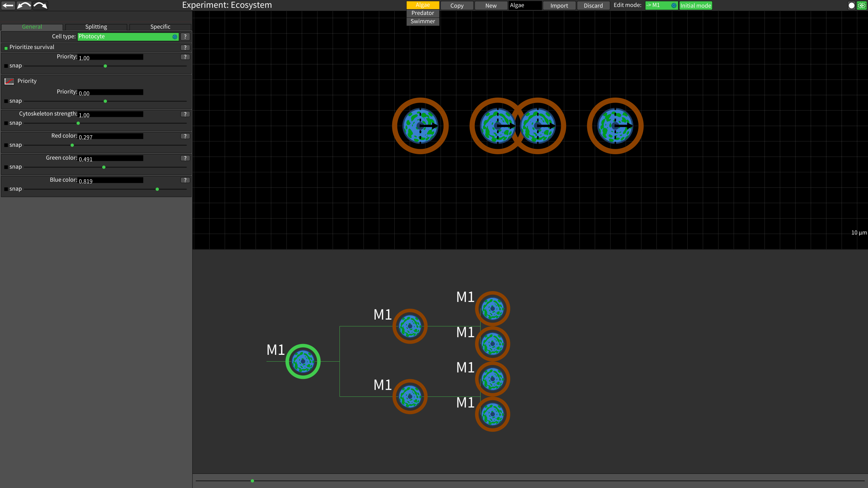Select the green-ringed M1 root cell
This screenshot has width=868, height=488.
click(303, 361)
